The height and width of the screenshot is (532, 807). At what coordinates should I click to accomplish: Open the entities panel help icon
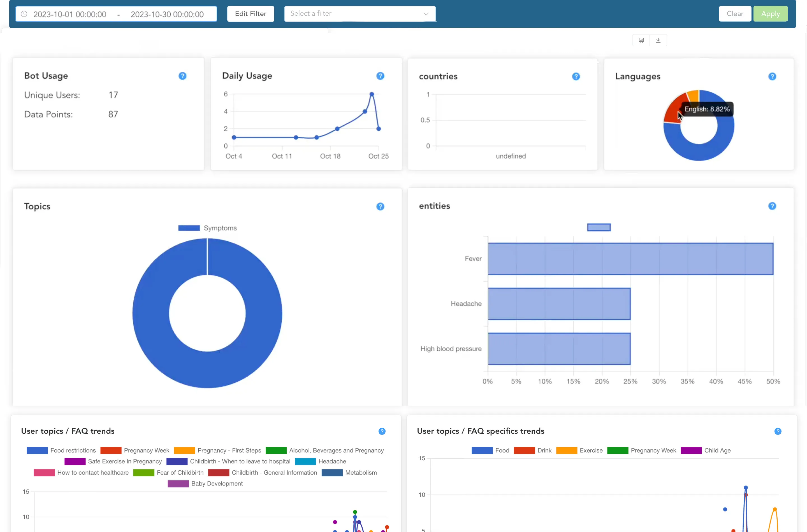point(772,206)
